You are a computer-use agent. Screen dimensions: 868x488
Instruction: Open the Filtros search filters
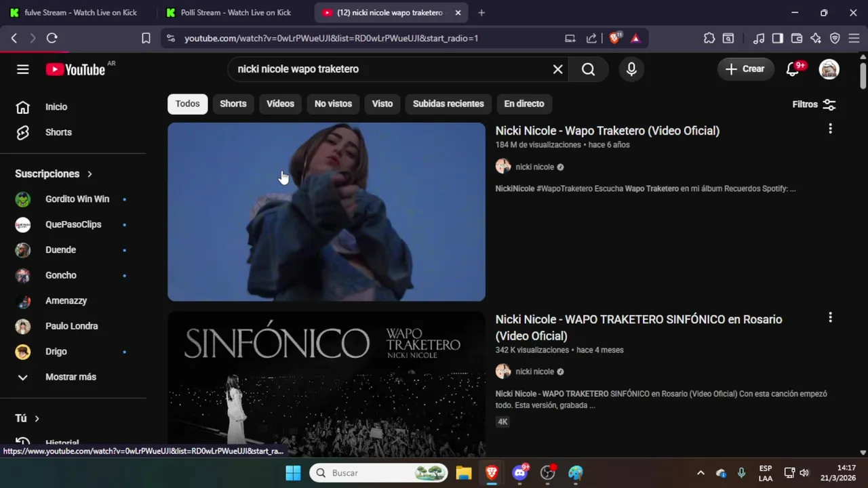pyautogui.click(x=814, y=104)
